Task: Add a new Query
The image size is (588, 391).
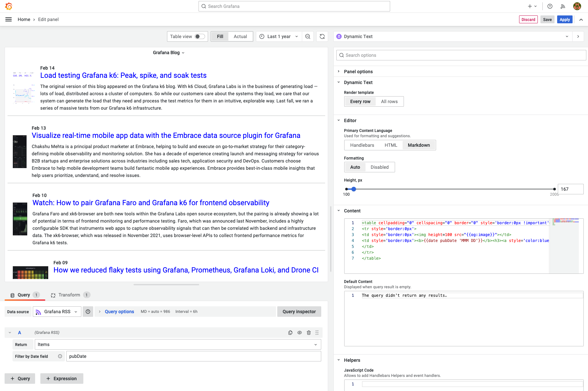Action: [x=20, y=379]
